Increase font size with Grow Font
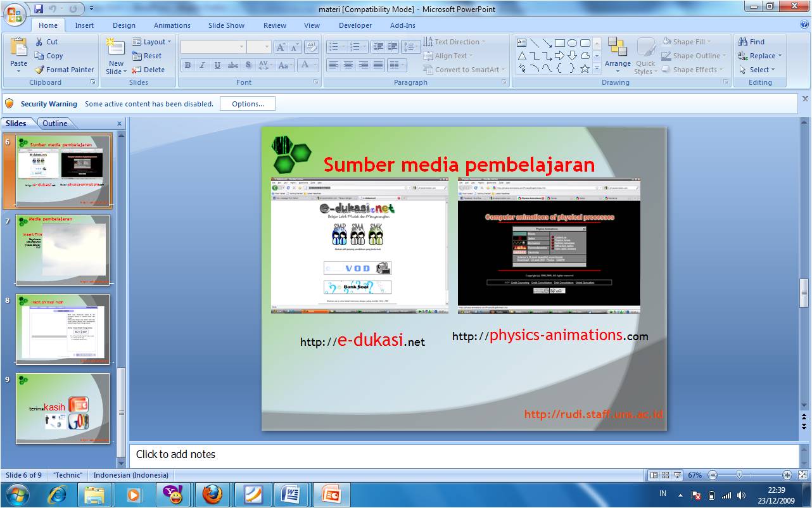The image size is (812, 508). (x=281, y=47)
